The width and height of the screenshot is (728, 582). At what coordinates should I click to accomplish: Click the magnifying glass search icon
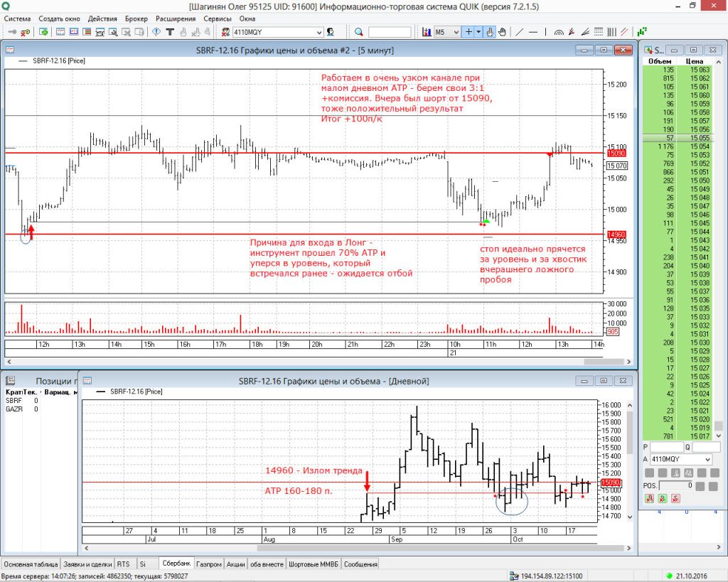358,32
